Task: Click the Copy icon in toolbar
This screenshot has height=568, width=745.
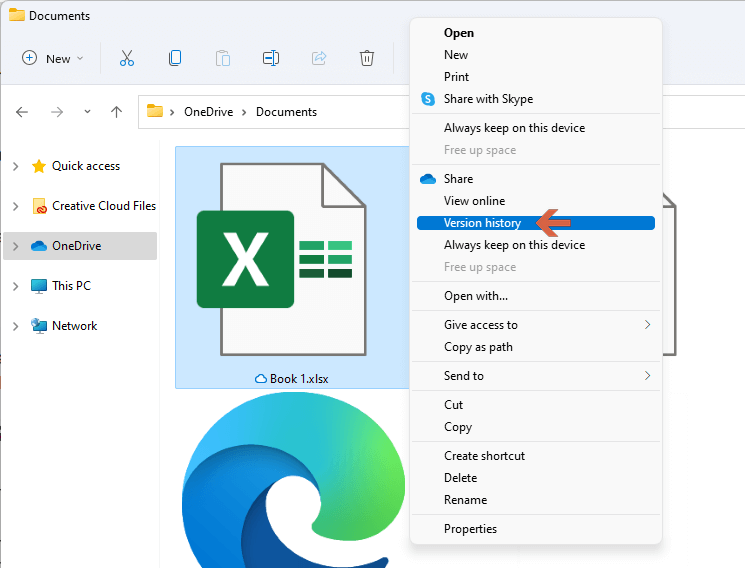Action: [x=175, y=58]
